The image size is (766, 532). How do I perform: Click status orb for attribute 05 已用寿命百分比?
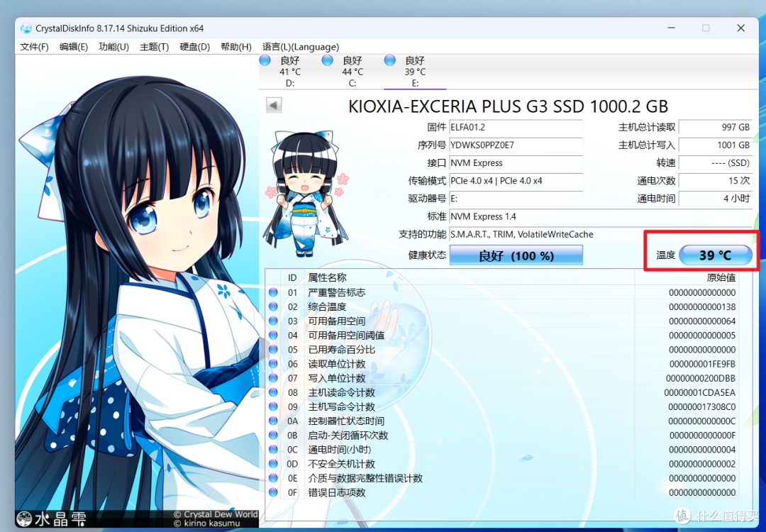[x=273, y=349]
